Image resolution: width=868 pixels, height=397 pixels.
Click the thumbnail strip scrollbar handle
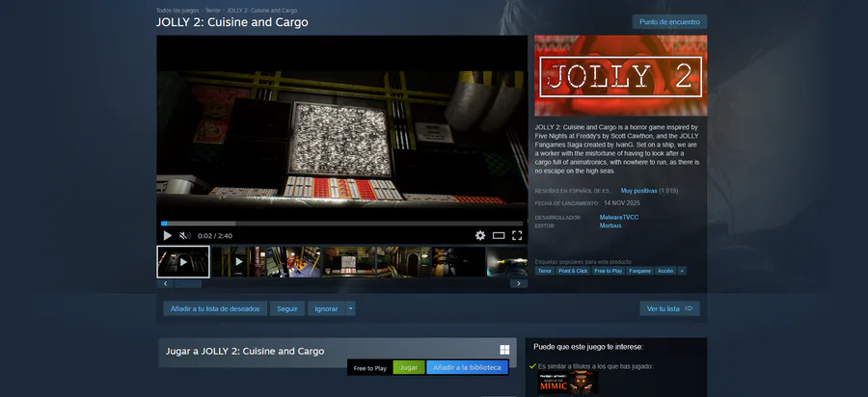click(188, 283)
